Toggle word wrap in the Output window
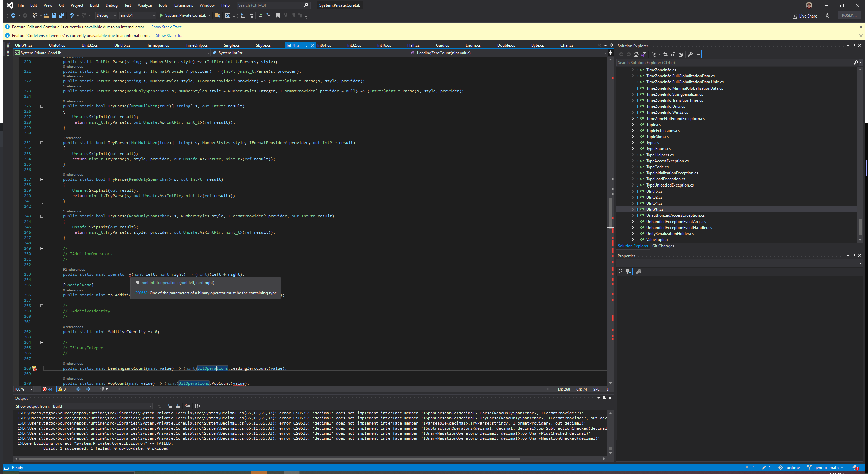The image size is (868, 474). 198,406
